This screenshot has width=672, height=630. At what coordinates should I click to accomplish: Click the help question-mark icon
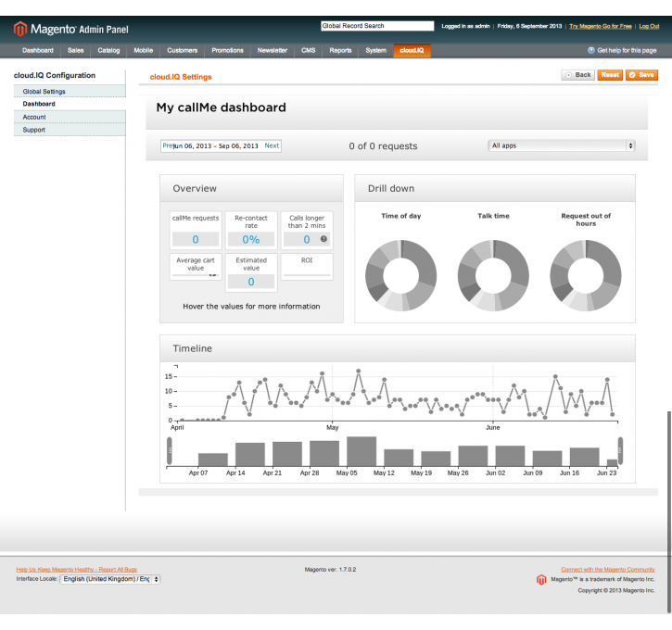coord(591,50)
